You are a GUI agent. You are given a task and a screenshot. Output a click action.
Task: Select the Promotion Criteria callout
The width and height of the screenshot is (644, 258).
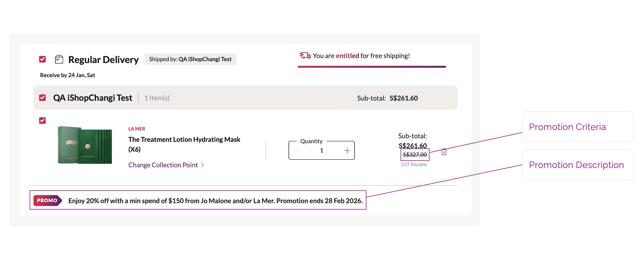[x=577, y=127]
